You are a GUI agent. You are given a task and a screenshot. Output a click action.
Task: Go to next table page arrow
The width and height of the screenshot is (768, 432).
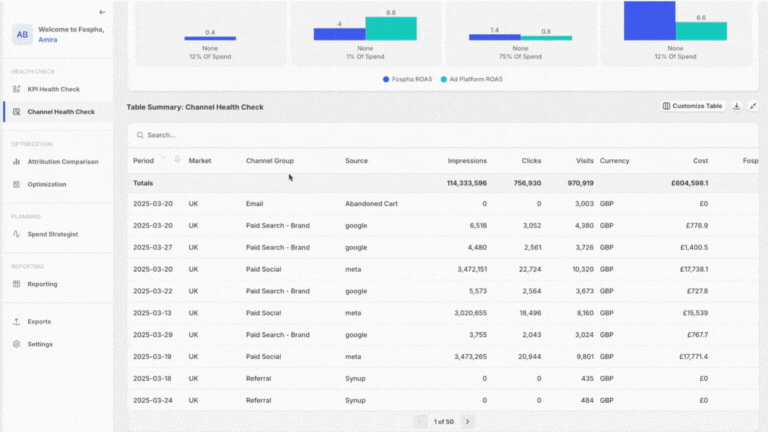click(467, 422)
